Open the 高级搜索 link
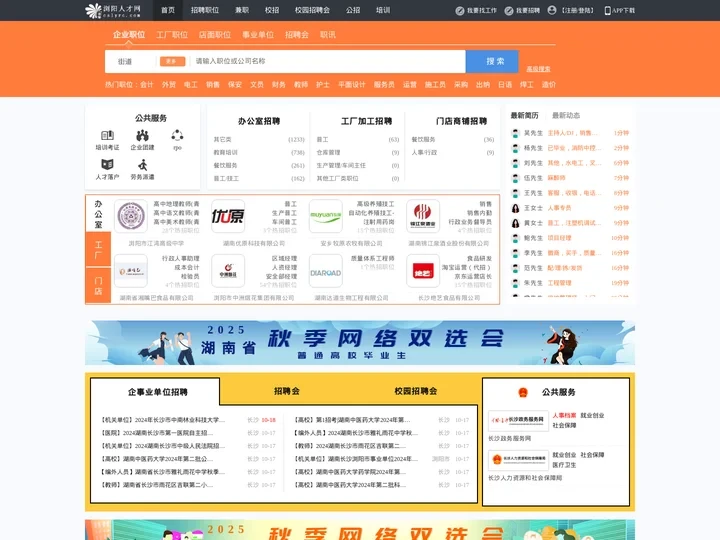Viewport: 720px width, 540px height. (538, 69)
